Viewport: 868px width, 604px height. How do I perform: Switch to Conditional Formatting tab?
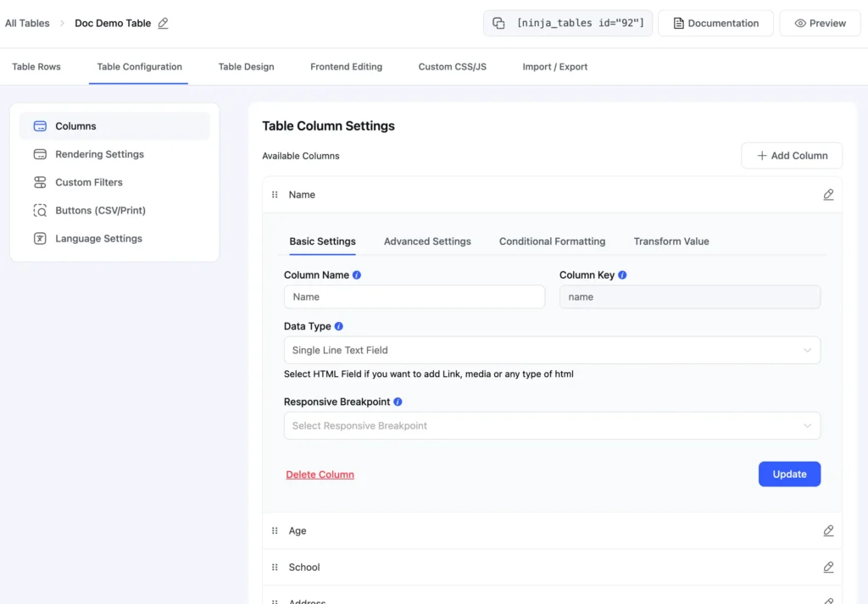(552, 241)
